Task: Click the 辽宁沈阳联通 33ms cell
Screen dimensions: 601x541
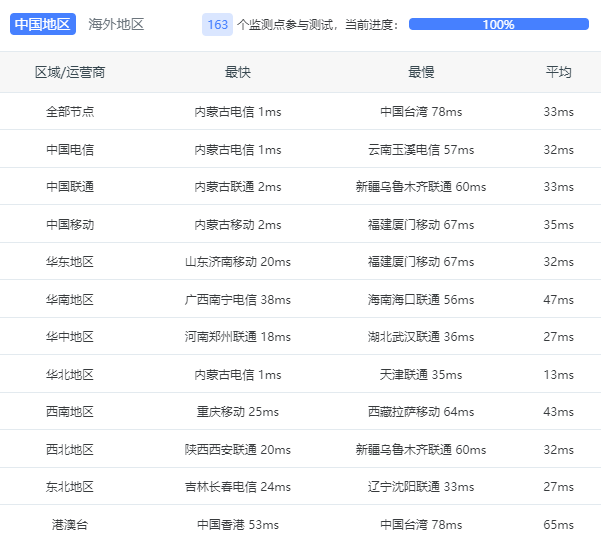Action: click(x=421, y=487)
